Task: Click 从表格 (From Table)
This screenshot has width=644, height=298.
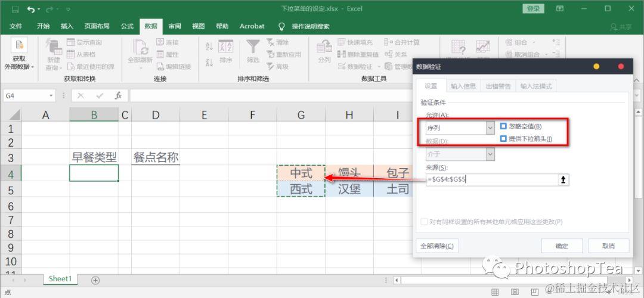Action: pos(81,54)
